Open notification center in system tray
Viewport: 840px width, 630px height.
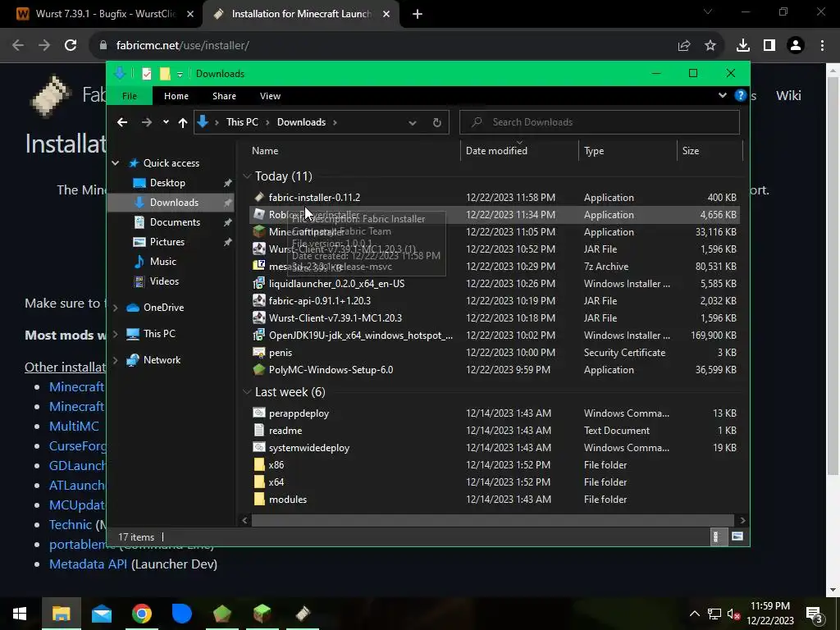pos(815,614)
